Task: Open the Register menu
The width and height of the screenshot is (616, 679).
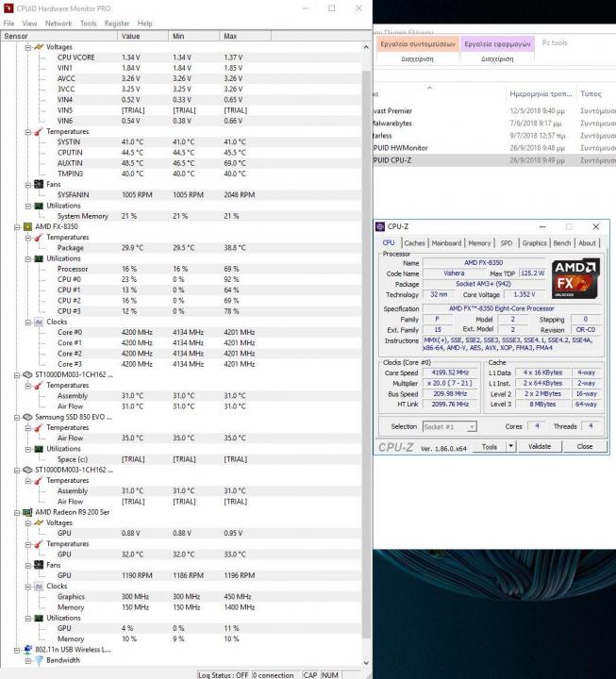Action: coord(117,24)
